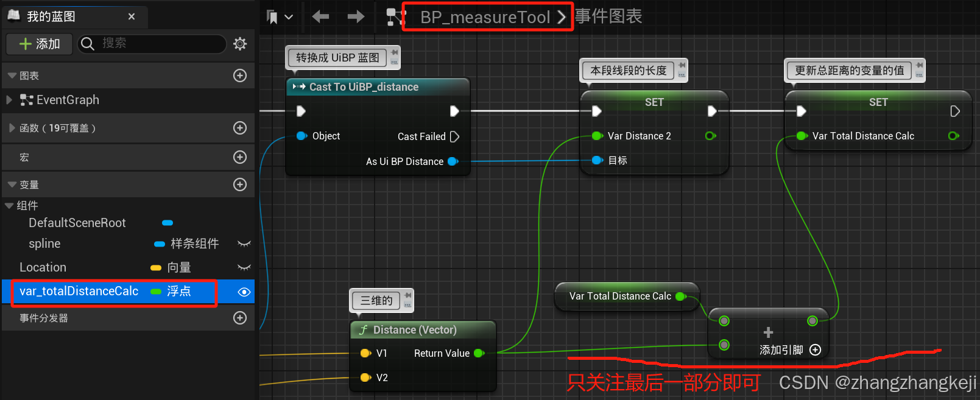Click the 事件分发器 section header

128,318
